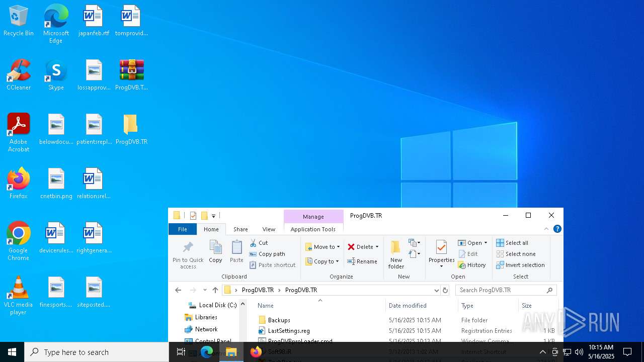Open the New item dropdown
Image resolution: width=644 pixels, height=362 pixels.
click(x=415, y=243)
